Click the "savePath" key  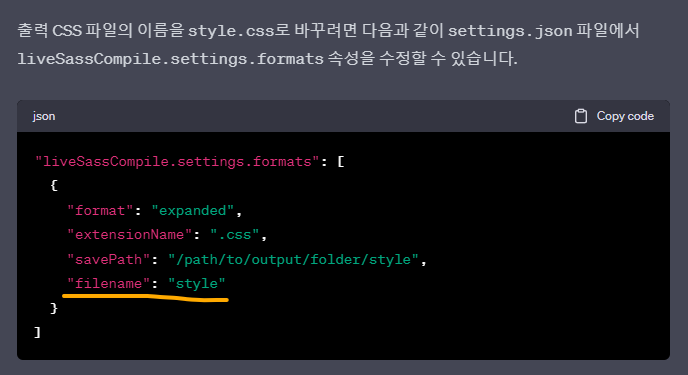[108, 259]
